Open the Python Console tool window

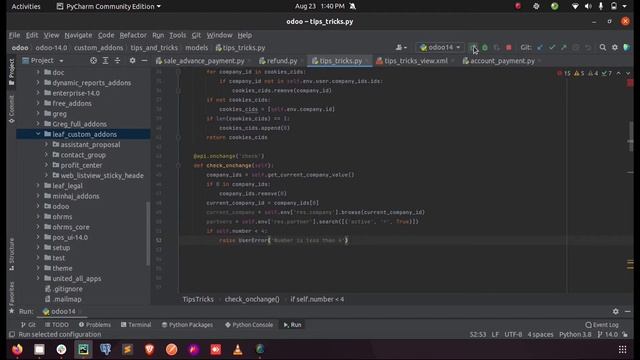pos(249,325)
